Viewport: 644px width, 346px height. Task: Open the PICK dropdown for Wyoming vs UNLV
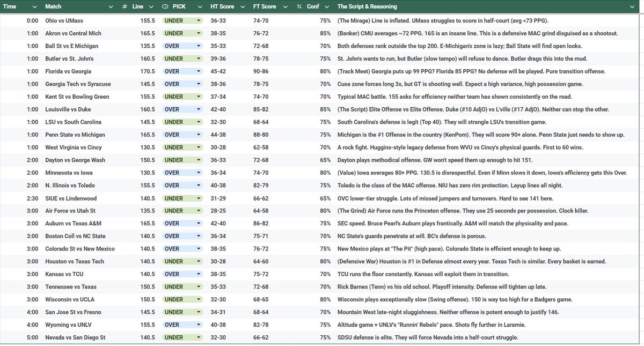coord(199,325)
